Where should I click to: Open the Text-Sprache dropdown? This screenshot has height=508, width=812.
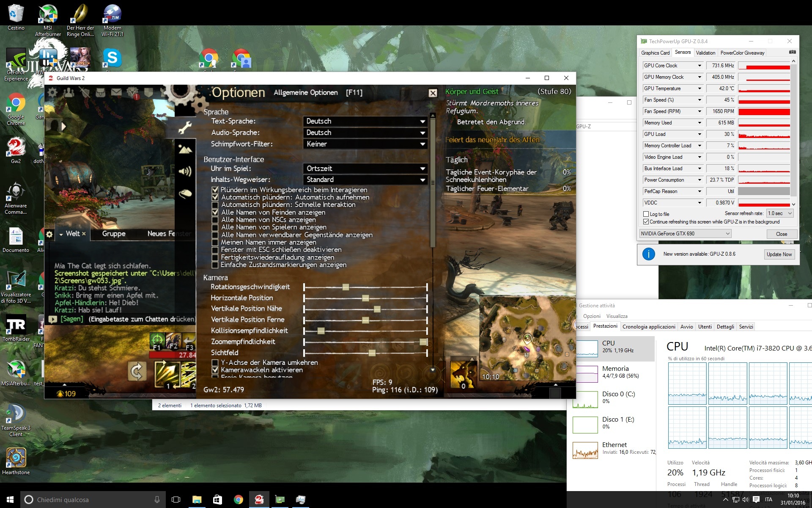[365, 121]
